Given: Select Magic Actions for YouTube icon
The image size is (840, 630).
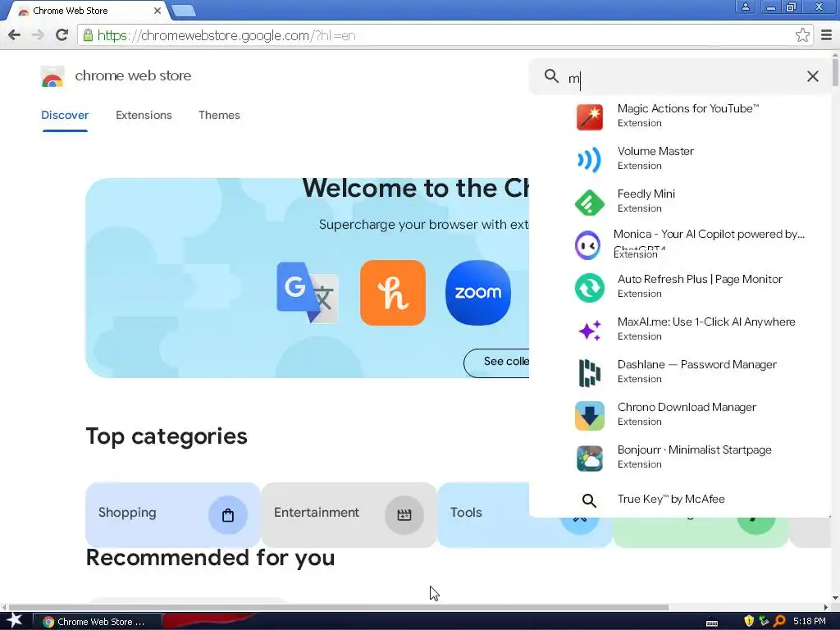Looking at the screenshot, I should point(589,116).
